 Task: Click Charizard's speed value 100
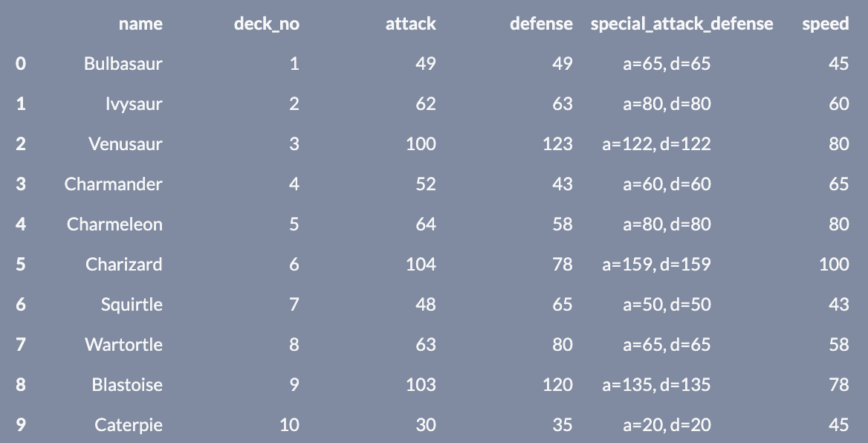point(834,265)
